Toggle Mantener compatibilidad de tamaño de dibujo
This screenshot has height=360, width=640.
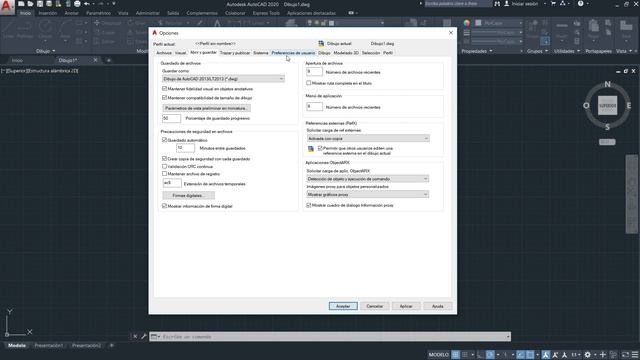pyautogui.click(x=164, y=98)
